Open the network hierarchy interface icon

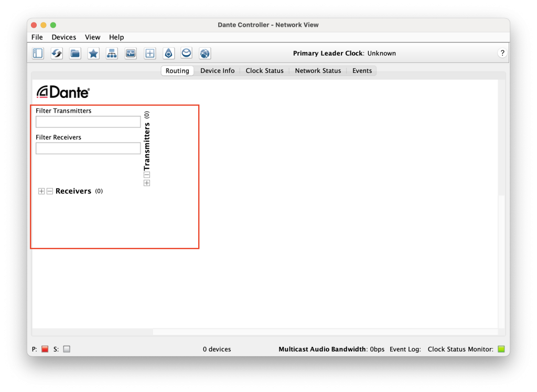click(x=112, y=53)
